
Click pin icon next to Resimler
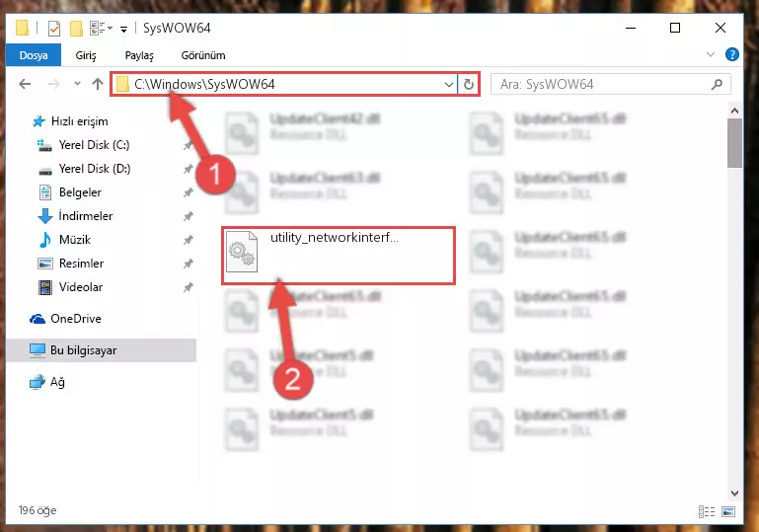[188, 264]
